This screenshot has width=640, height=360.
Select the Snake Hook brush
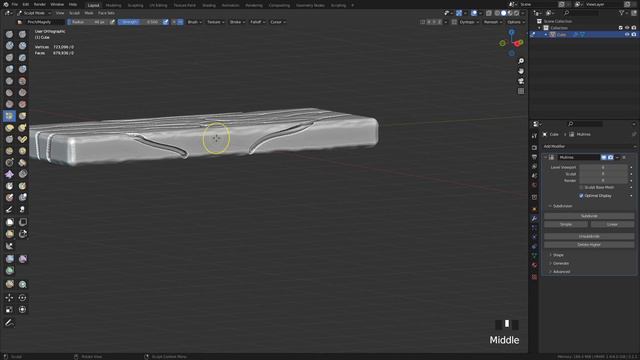pos(22,128)
